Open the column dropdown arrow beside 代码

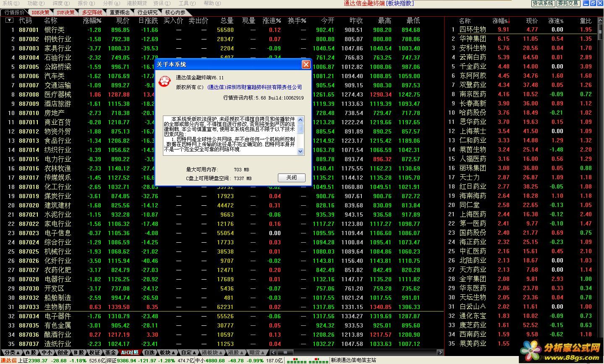point(9,20)
